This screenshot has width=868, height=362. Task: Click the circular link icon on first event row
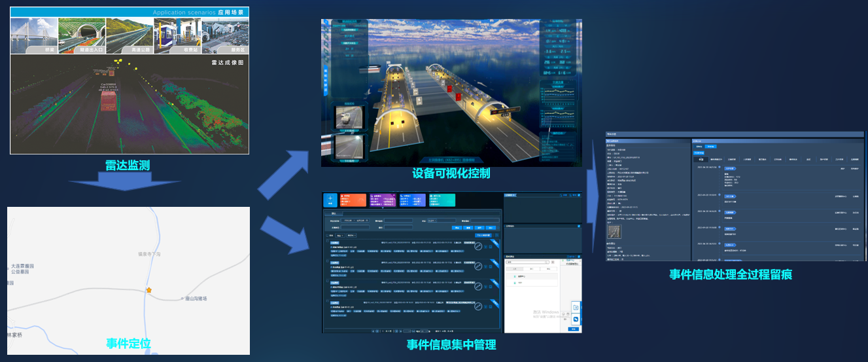[x=478, y=246]
